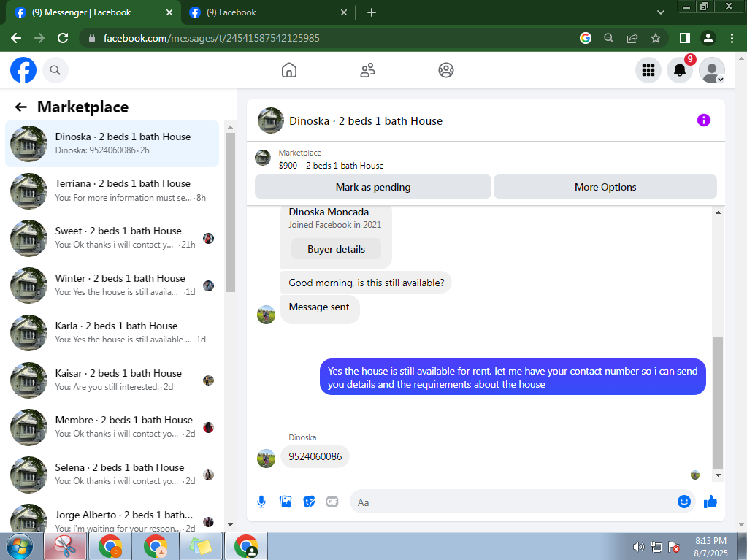Click conversation list scrollbar down arrow

pos(230,525)
